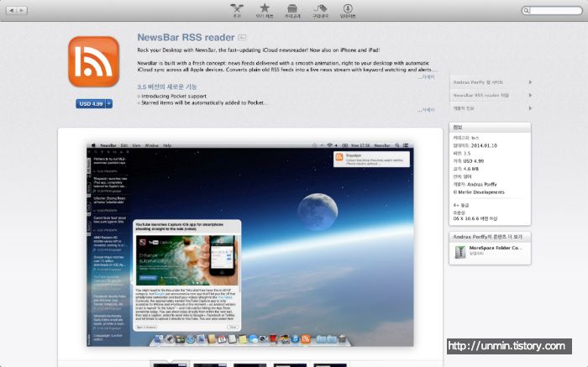Click the USD 4.99 price in the info box
The width and height of the screenshot is (588, 367).
474,160
